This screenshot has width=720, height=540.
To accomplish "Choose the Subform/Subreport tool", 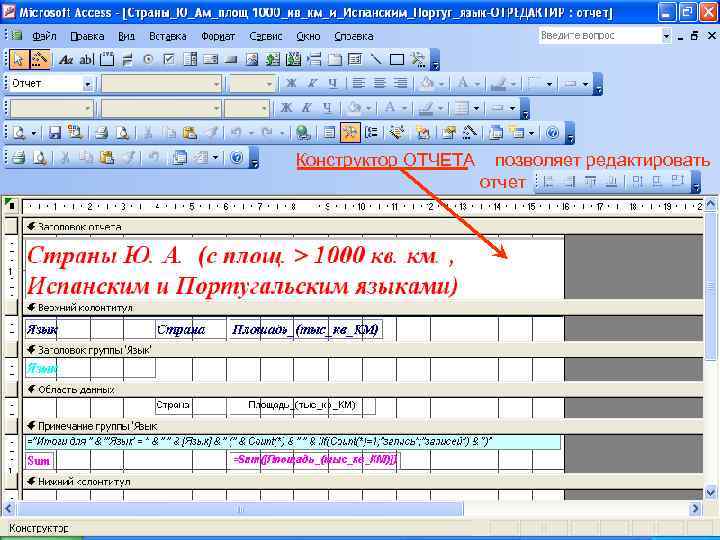I will 355,59.
